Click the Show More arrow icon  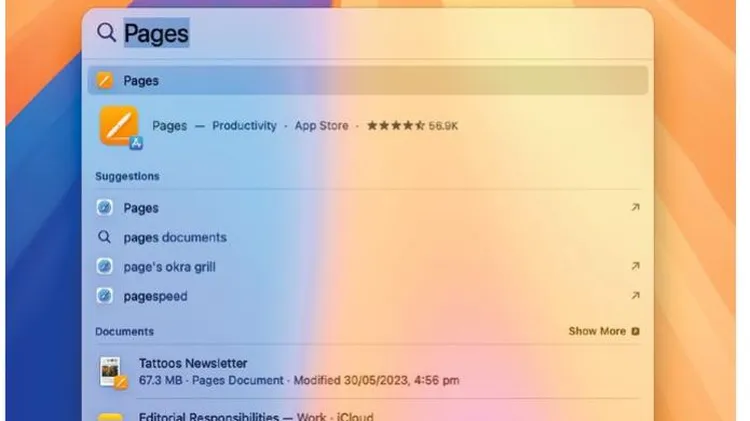tap(636, 331)
